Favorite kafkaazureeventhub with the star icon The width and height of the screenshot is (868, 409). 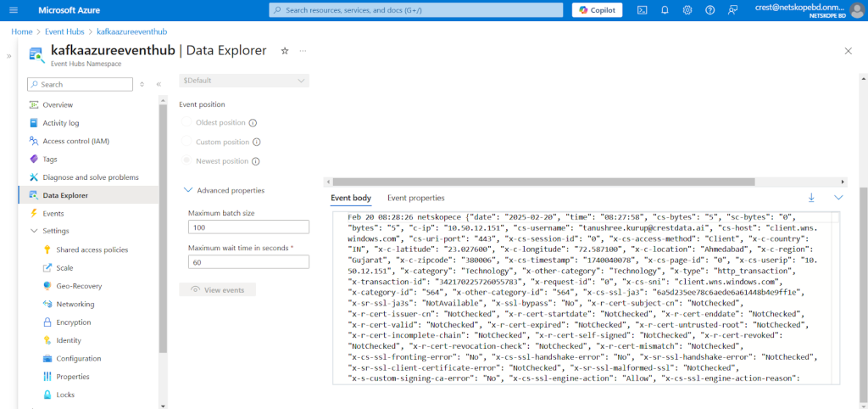(285, 50)
